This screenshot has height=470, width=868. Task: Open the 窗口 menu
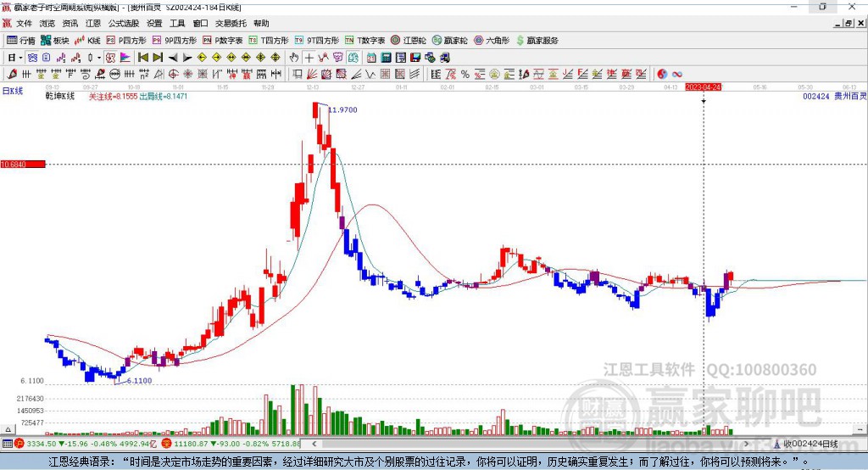point(200,23)
